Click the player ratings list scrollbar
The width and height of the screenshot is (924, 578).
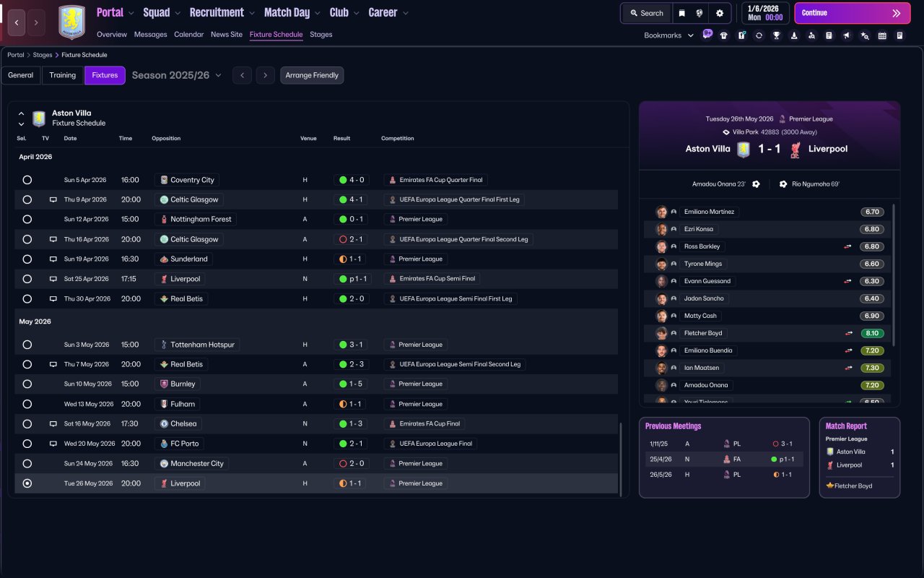[x=894, y=275]
